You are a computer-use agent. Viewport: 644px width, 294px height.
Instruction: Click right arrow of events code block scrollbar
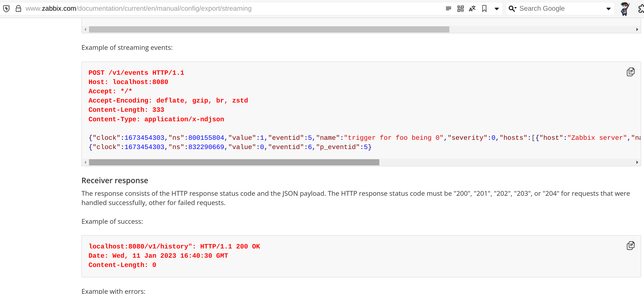637,162
